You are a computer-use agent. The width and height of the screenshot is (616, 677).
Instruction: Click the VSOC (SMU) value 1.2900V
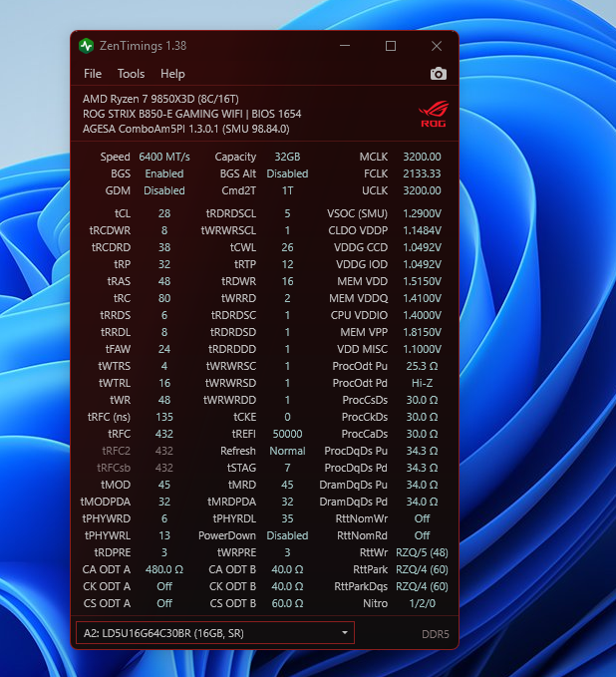pos(422,213)
